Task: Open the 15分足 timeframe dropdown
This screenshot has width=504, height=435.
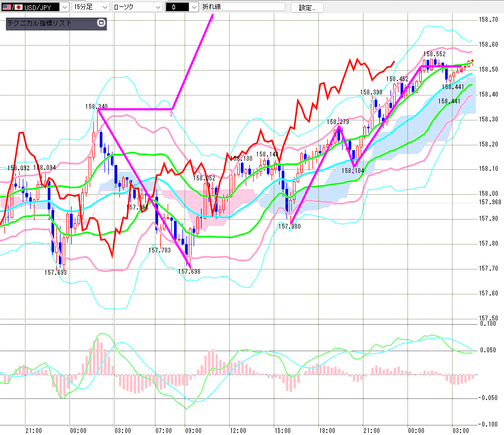Action: point(90,7)
